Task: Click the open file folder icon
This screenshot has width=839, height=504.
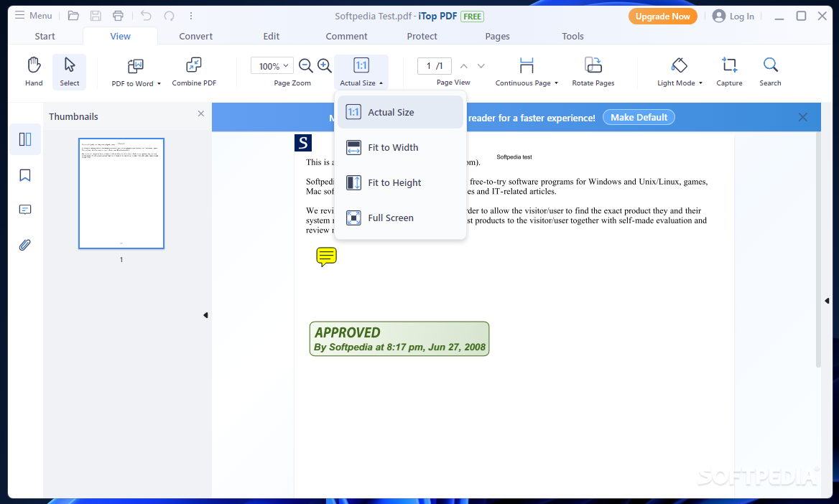Action: (x=73, y=16)
